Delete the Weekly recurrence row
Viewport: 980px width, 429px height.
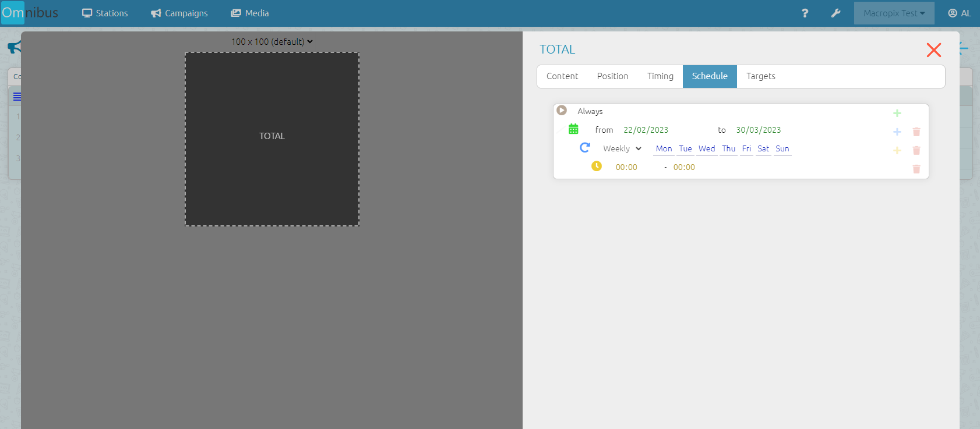pos(916,151)
